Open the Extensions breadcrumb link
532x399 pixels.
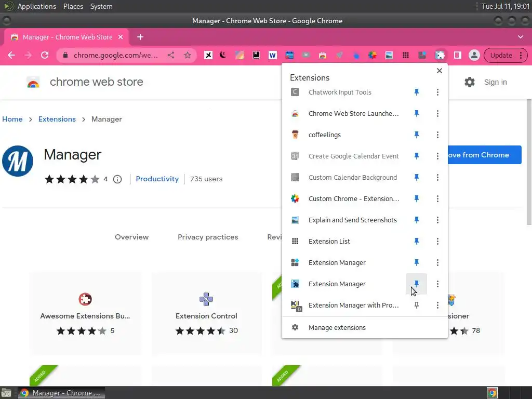pyautogui.click(x=57, y=119)
